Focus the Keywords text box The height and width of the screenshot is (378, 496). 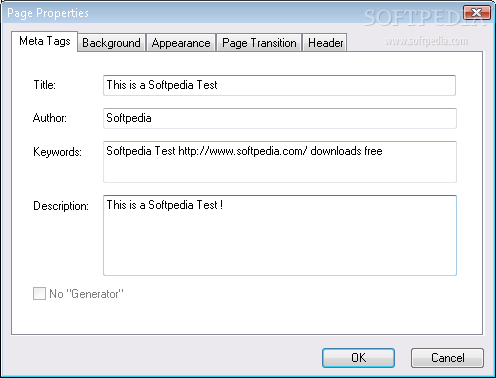pyautogui.click(x=279, y=162)
